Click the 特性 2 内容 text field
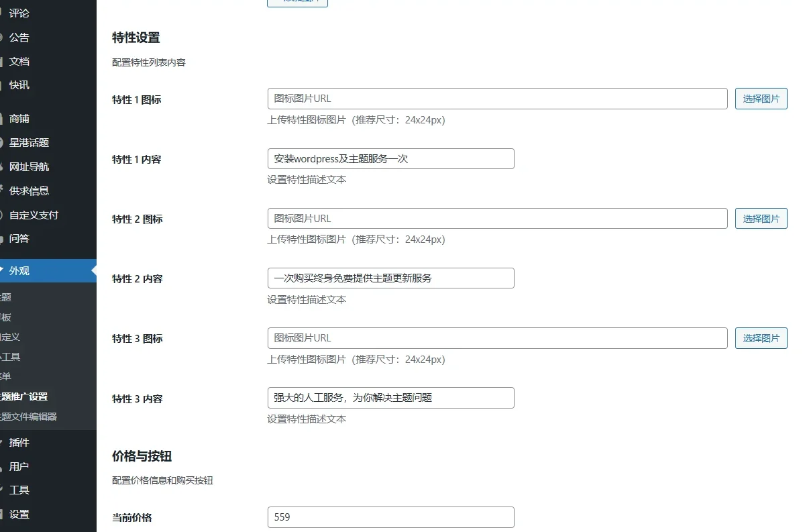The width and height of the screenshot is (805, 532). [x=390, y=278]
